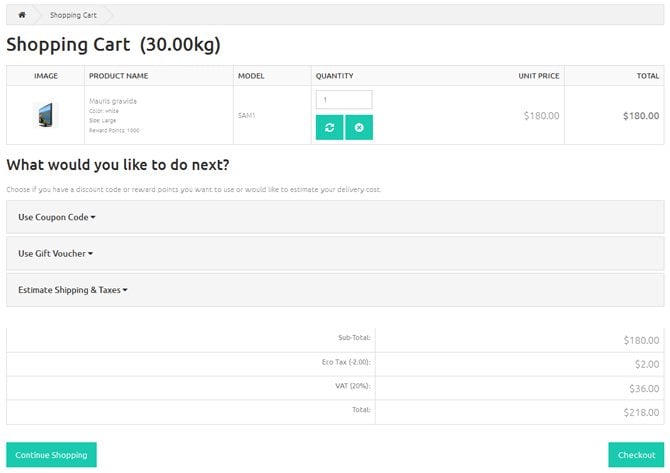Click the $218.00 grand total value
670x473 pixels.
(x=641, y=412)
